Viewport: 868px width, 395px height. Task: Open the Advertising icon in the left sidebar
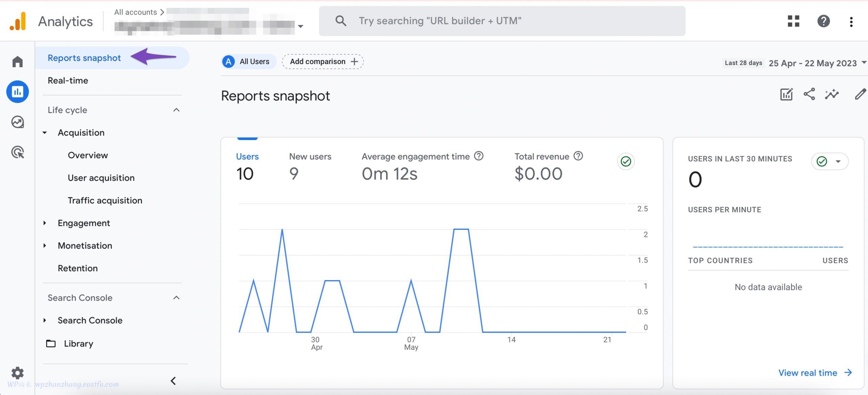pos(17,153)
